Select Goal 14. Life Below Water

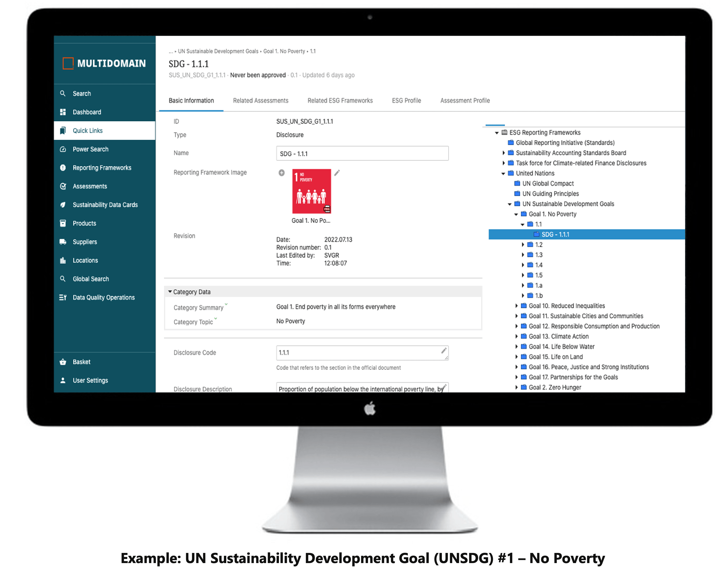(561, 346)
